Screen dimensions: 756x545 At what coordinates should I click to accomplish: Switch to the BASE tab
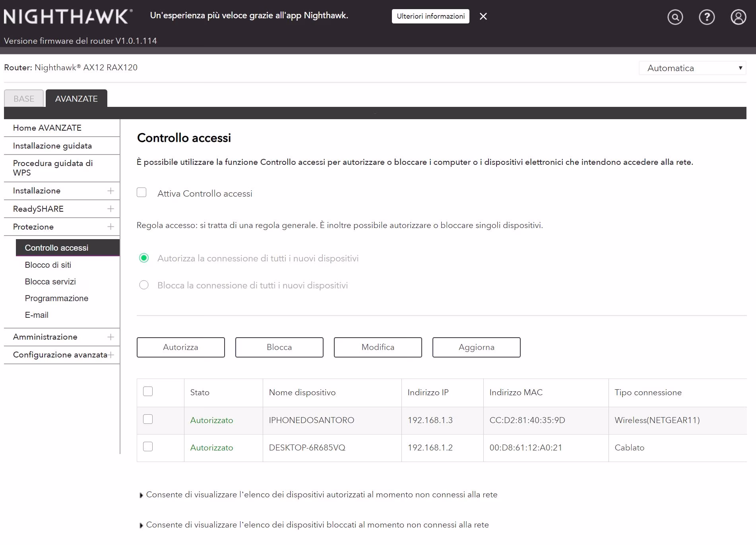(x=24, y=99)
